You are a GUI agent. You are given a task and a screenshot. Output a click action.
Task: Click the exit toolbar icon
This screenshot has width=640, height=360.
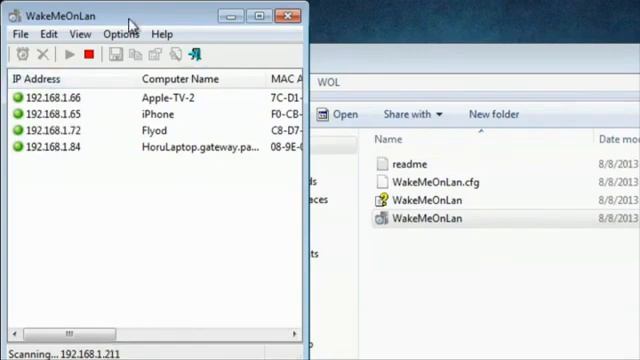click(195, 54)
